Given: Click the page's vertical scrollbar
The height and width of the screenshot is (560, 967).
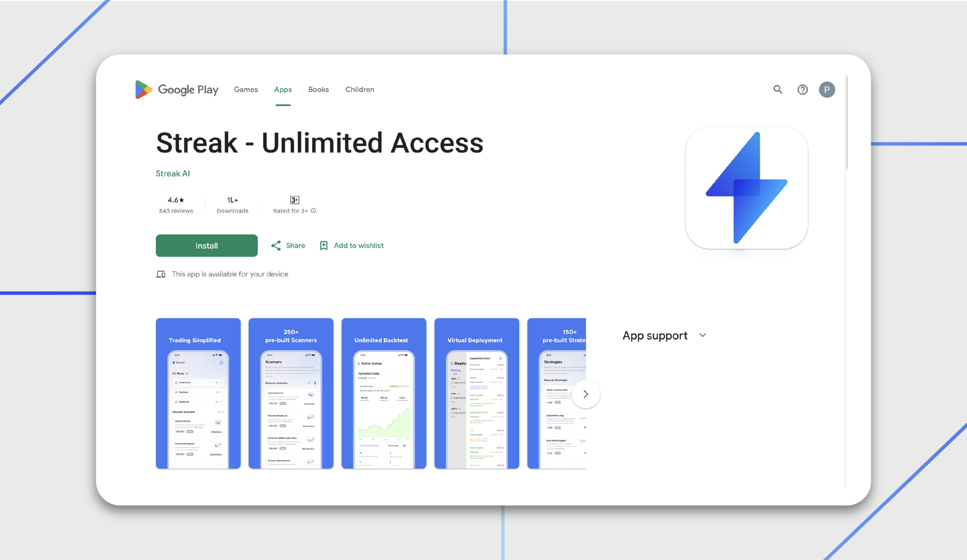Looking at the screenshot, I should click(x=847, y=123).
